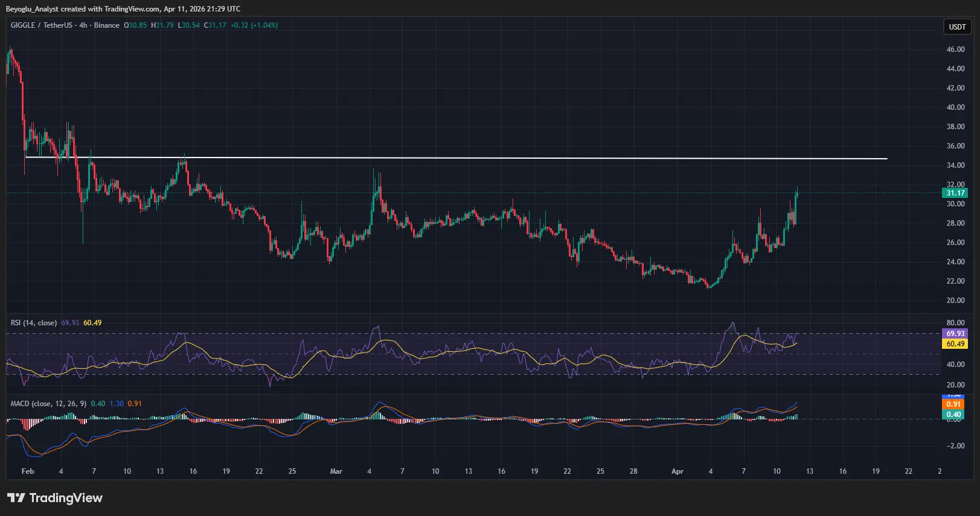980x516 pixels.
Task: Click the 28.00 price axis label
Action: click(955, 223)
